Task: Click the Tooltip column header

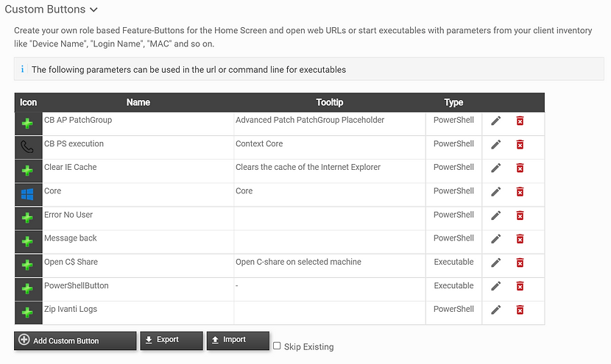Action: pos(330,102)
